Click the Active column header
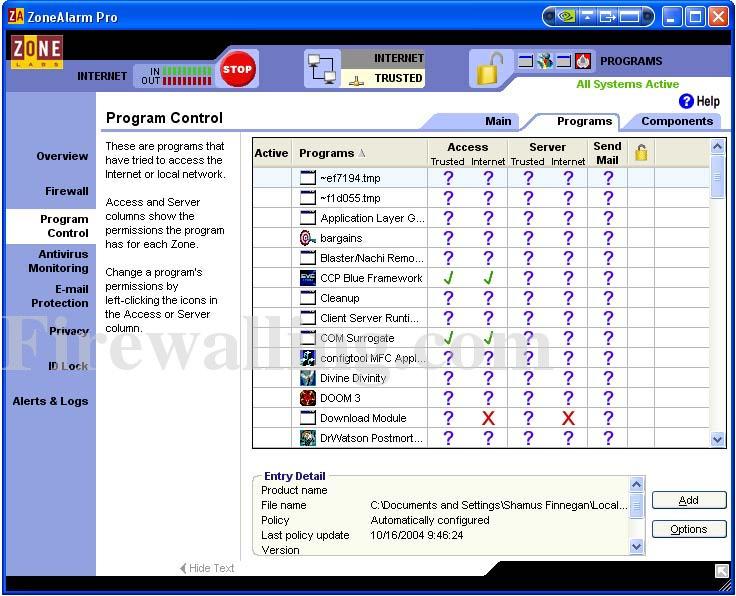This screenshot has width=736, height=596. [x=271, y=153]
